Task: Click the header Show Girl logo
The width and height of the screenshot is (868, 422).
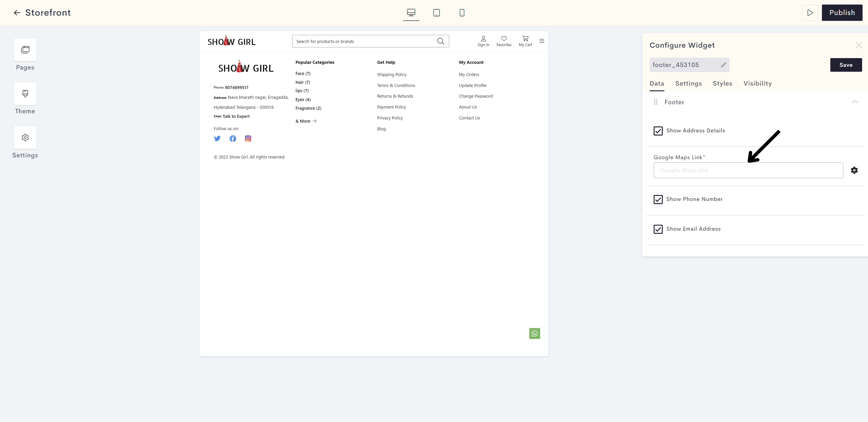Action: click(x=232, y=41)
